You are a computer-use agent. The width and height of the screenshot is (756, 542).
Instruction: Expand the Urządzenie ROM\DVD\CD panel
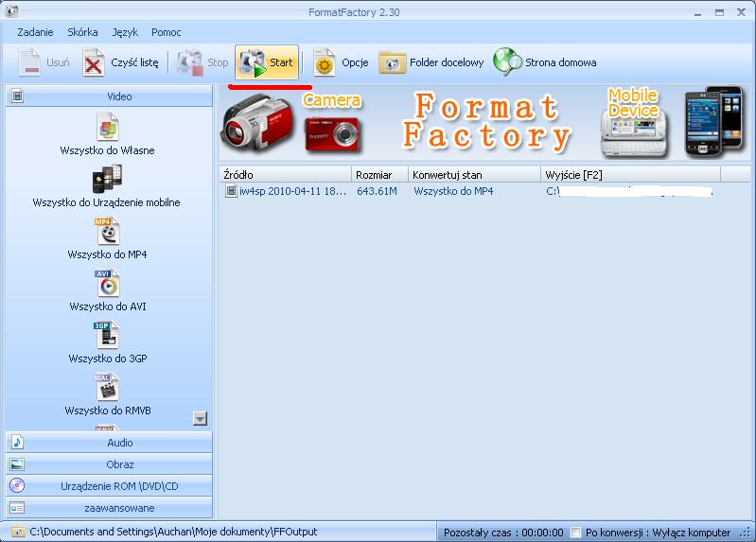[x=109, y=486]
